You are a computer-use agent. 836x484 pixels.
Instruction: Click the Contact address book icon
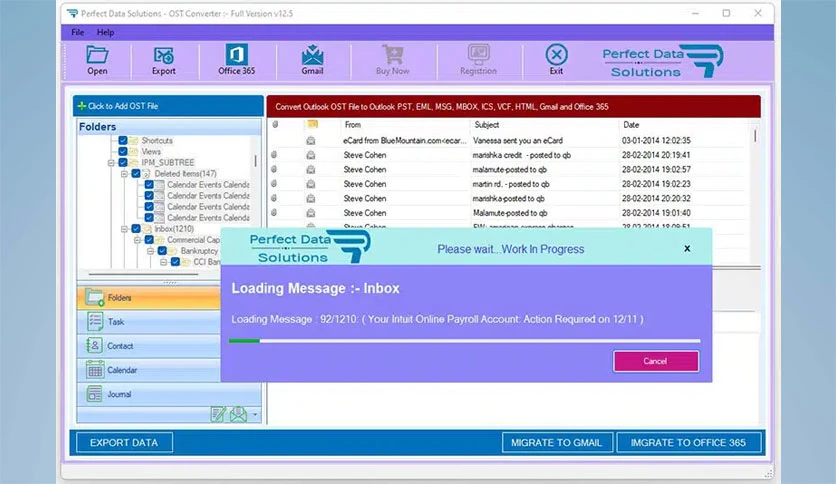click(x=94, y=345)
